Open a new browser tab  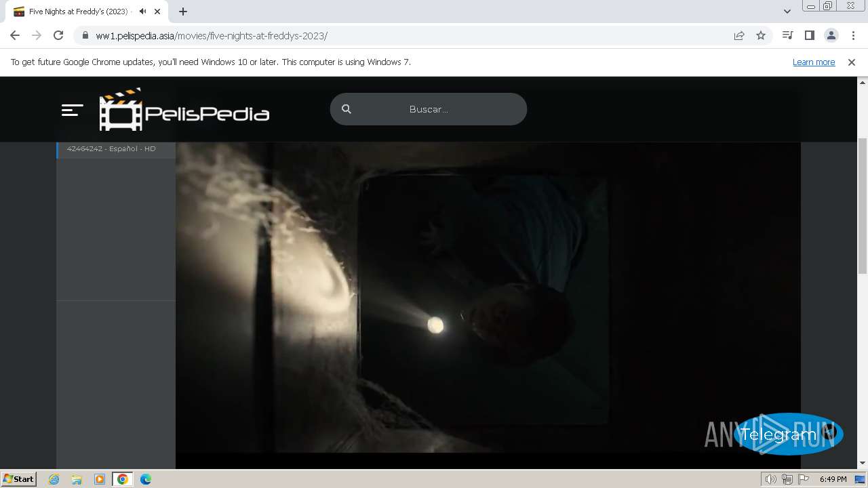183,12
